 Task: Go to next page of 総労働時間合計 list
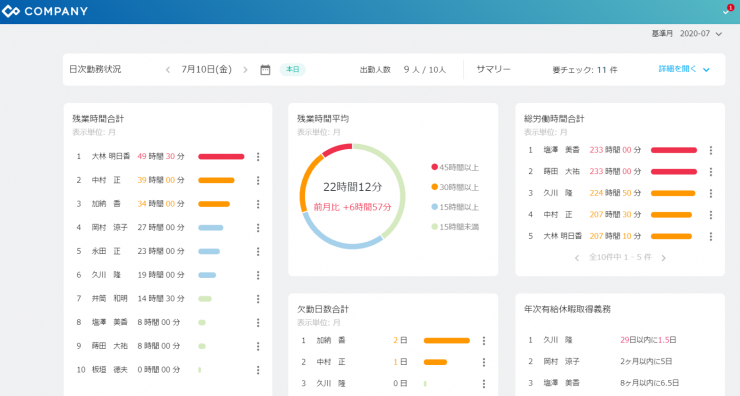(x=664, y=258)
